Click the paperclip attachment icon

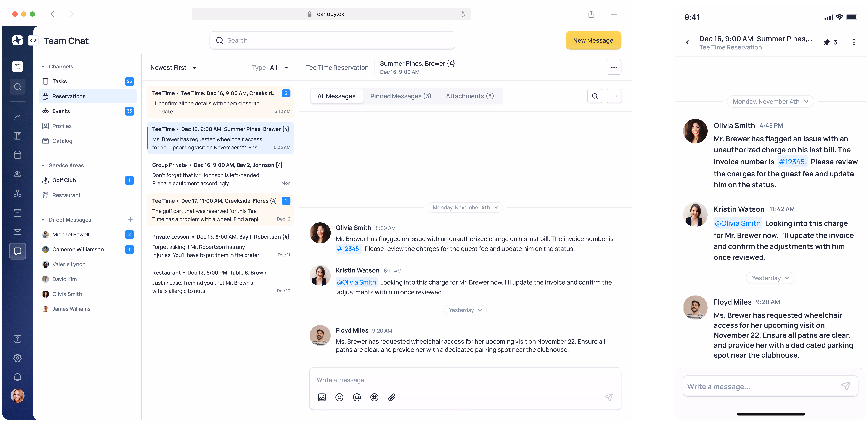392,397
